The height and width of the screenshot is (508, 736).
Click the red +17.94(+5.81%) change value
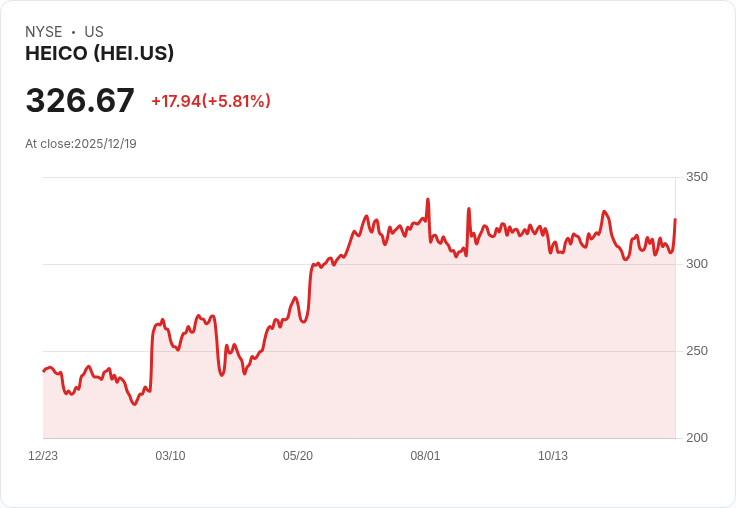(x=211, y=101)
